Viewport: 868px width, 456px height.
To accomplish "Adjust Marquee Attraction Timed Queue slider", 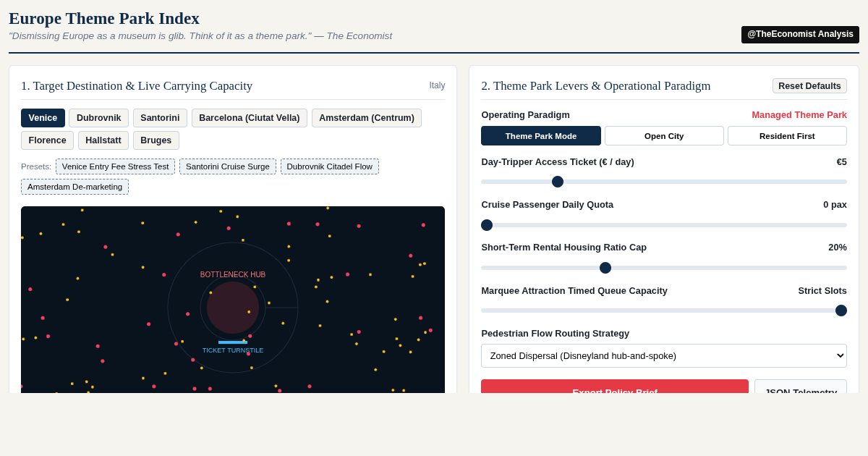I will click(x=664, y=311).
